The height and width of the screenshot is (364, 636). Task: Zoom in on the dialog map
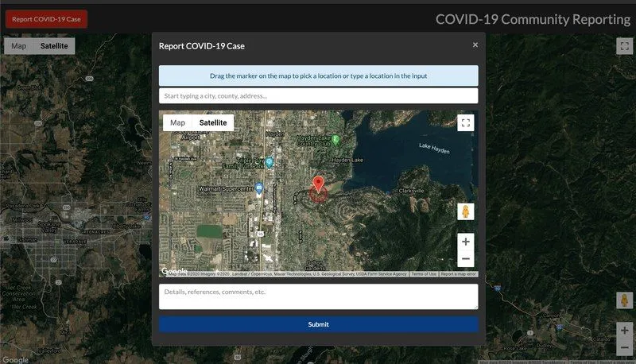pos(465,242)
